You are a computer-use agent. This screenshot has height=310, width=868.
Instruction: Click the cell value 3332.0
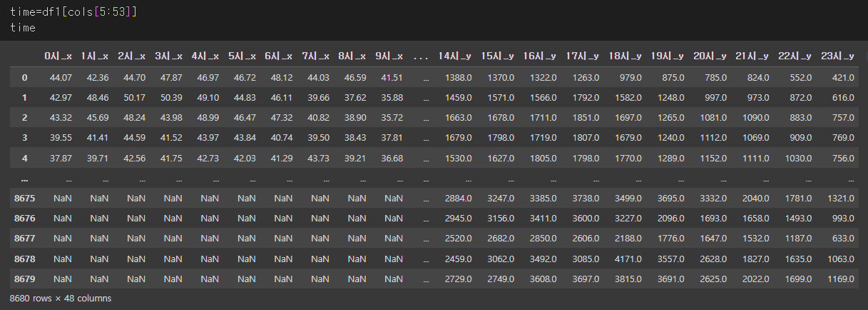[x=713, y=197]
